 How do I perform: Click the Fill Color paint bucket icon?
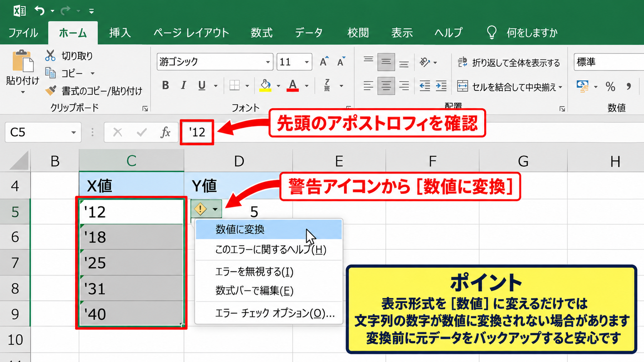[x=265, y=85]
